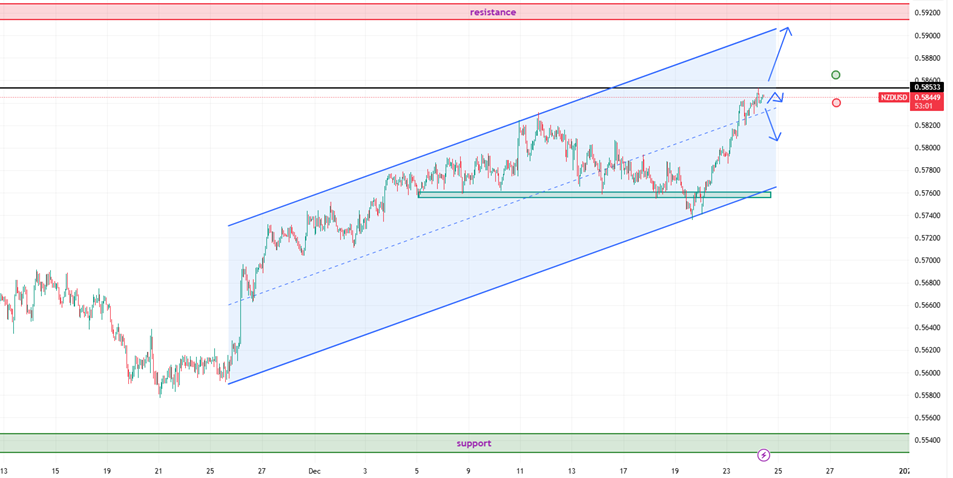Click the 25 date on the right time axis
The height and width of the screenshot is (478, 953).
pyautogui.click(x=777, y=469)
